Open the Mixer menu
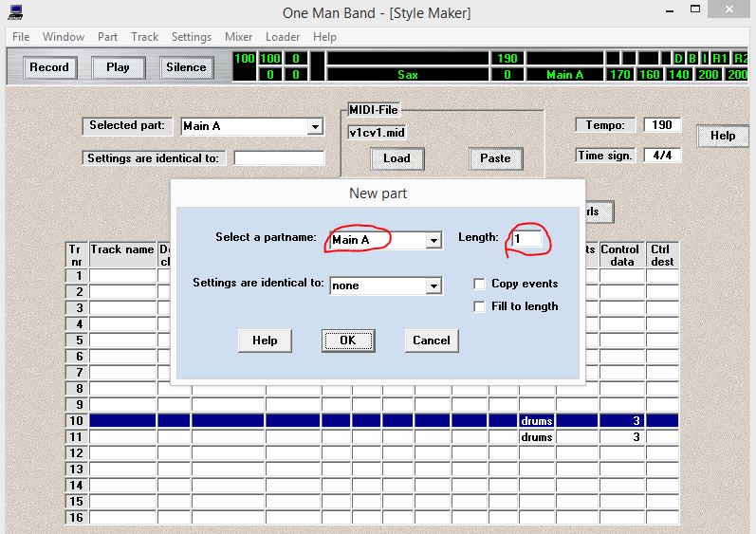 tap(238, 37)
